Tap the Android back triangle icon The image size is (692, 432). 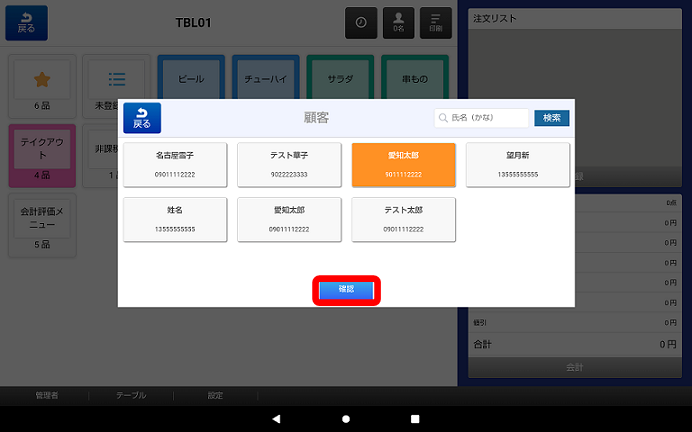click(276, 419)
